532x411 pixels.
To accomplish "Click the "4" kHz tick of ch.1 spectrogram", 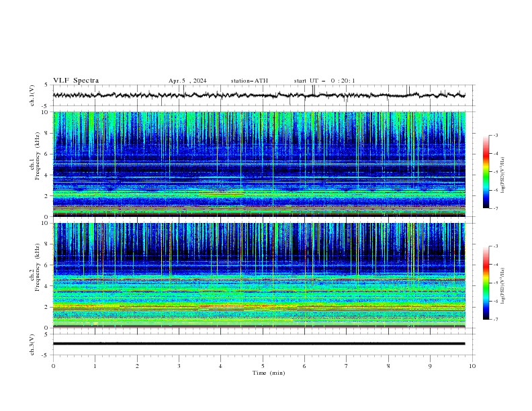I will 47,175.
